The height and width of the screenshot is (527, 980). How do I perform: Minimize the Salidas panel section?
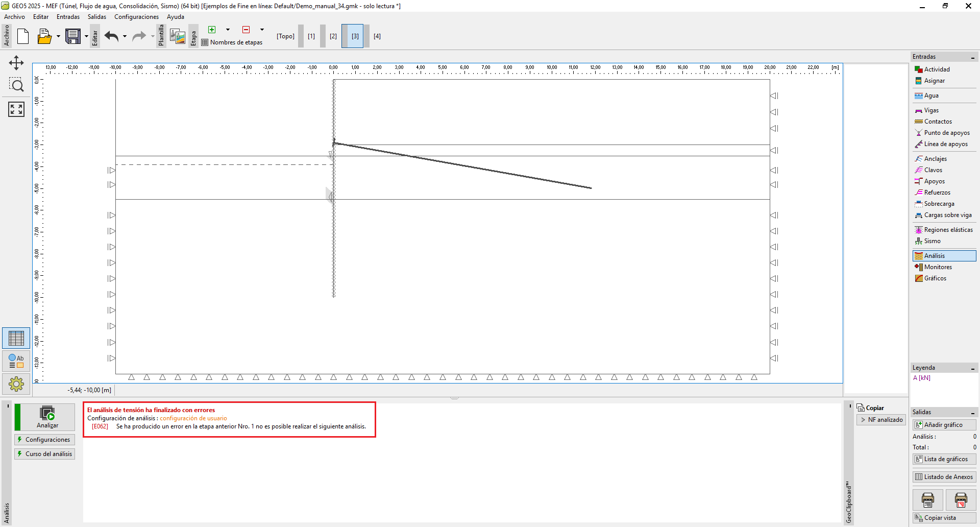(x=972, y=413)
